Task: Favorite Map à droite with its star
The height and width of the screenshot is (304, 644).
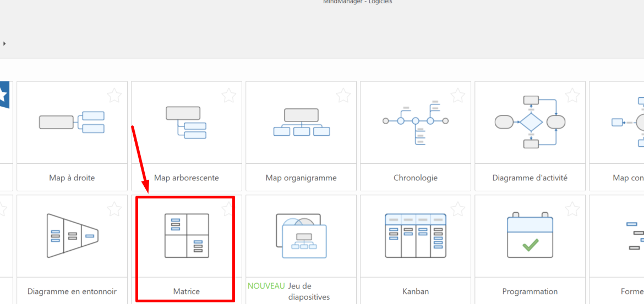Action: (114, 96)
